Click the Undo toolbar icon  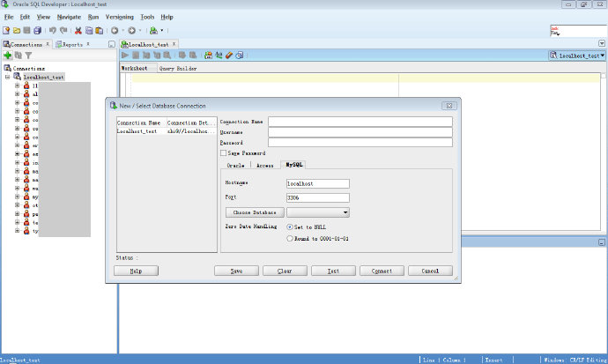(53, 30)
